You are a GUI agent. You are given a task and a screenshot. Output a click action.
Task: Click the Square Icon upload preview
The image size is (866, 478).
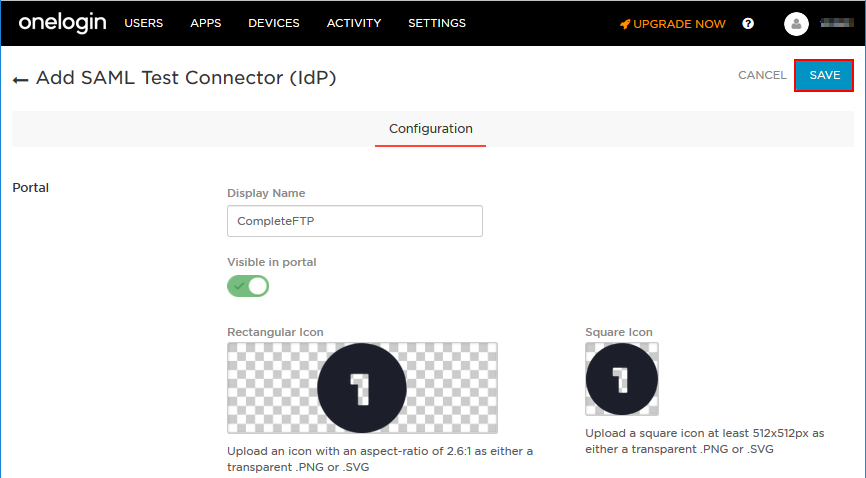[621, 379]
